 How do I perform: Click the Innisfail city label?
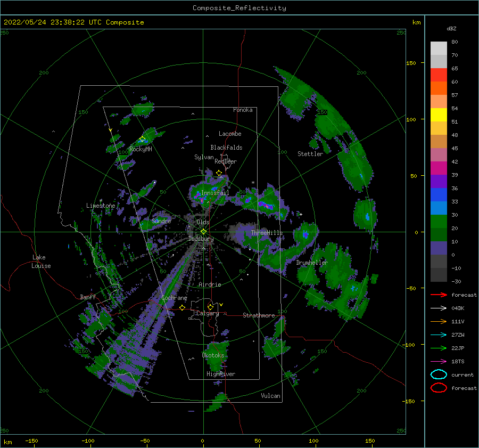click(215, 193)
